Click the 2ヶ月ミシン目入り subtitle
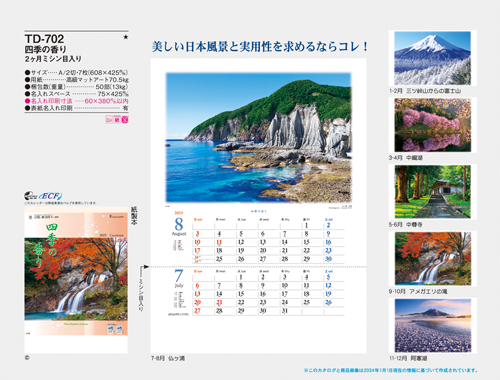The image size is (500, 380). point(53,59)
